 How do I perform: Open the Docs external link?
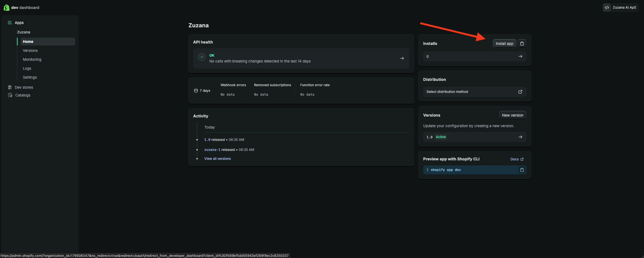click(517, 159)
